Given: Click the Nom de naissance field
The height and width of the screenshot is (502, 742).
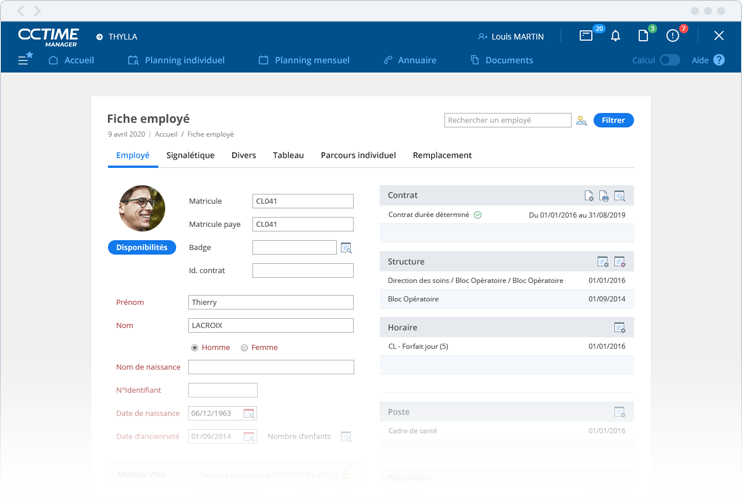Looking at the screenshot, I should point(271,368).
